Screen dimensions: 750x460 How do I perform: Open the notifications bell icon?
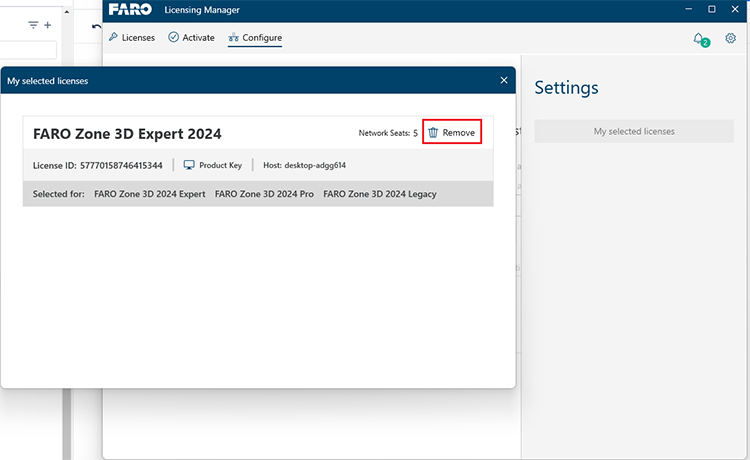(x=698, y=38)
